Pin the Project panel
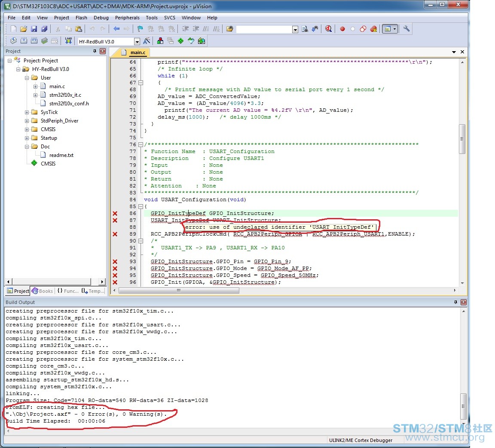This screenshot has height=448, width=495. click(95, 51)
